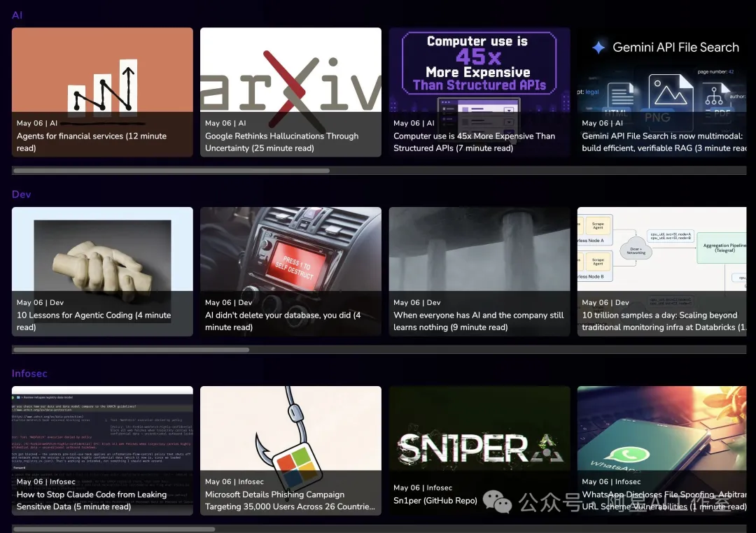Click the AI row horizontal scrollbar thumb
756x533 pixels.
[x=171, y=171]
